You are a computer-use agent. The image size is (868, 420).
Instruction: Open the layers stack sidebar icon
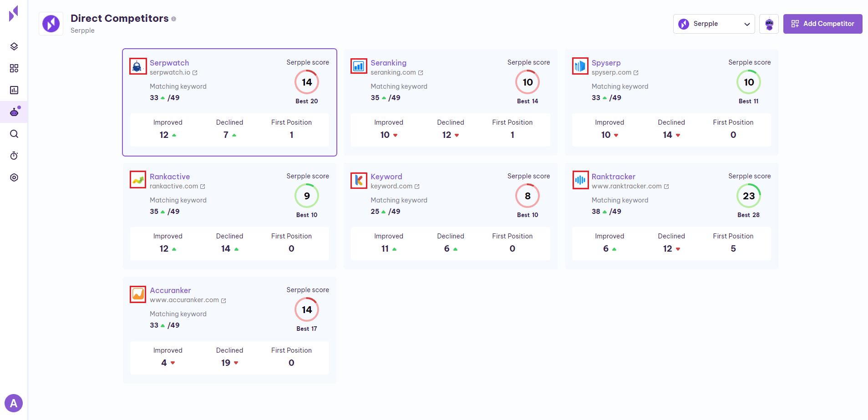[x=14, y=46]
